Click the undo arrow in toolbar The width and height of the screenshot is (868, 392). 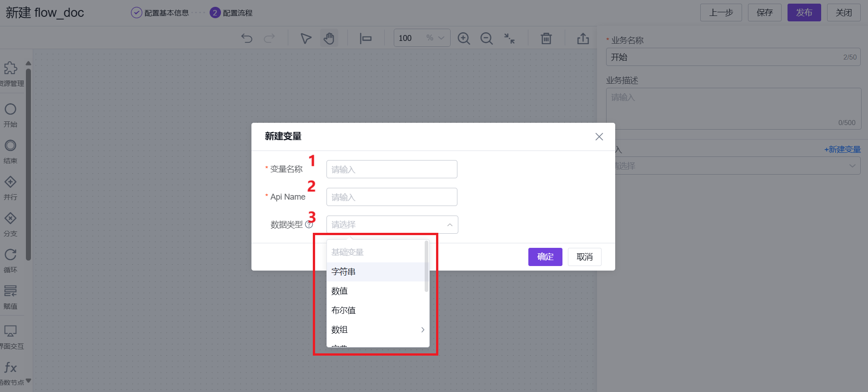(246, 38)
